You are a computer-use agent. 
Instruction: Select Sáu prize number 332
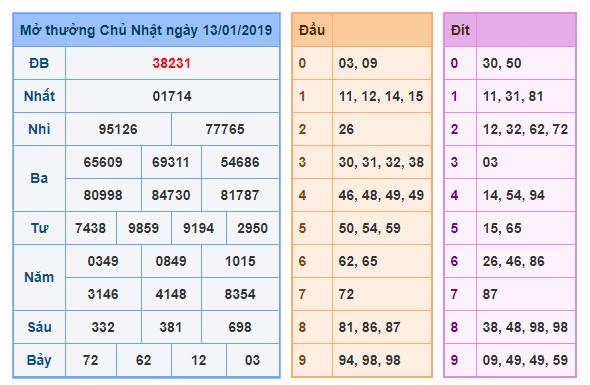[103, 327]
